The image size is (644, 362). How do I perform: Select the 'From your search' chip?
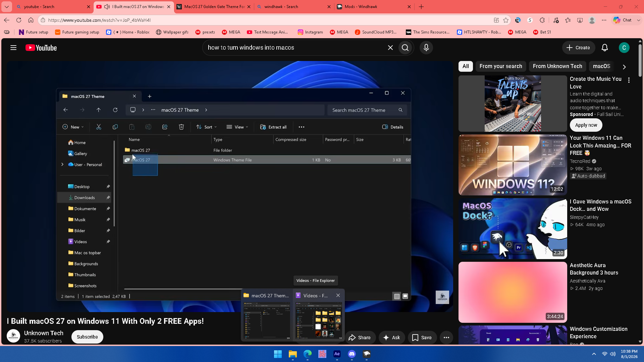pyautogui.click(x=501, y=66)
